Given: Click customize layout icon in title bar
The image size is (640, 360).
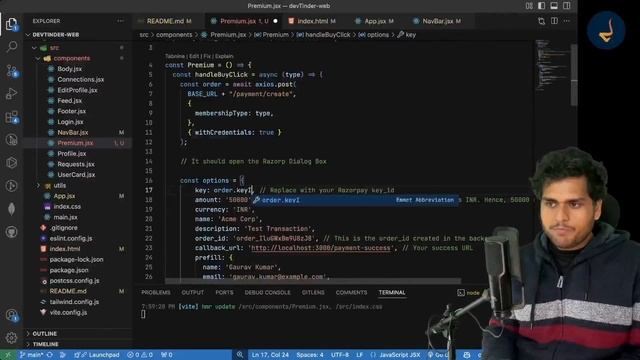Looking at the screenshot, I should [529, 6].
